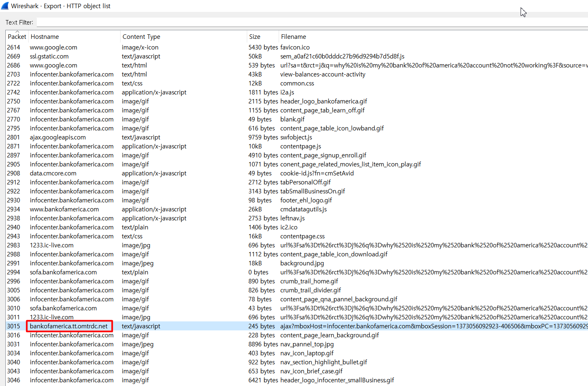The height and width of the screenshot is (386, 588).
Task: Select 8896 bytes size cell
Action: tap(263, 344)
